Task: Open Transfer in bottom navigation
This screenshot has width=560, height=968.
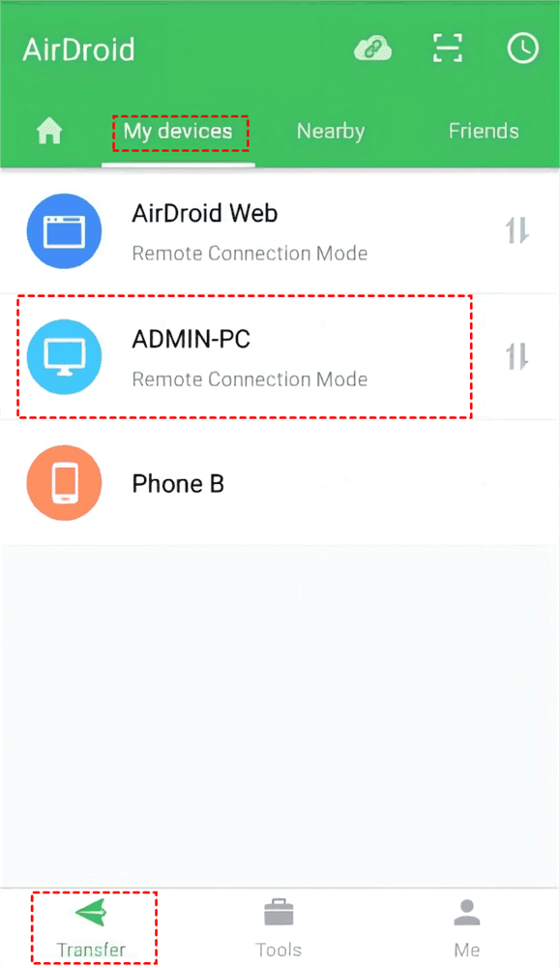Action: [91, 928]
